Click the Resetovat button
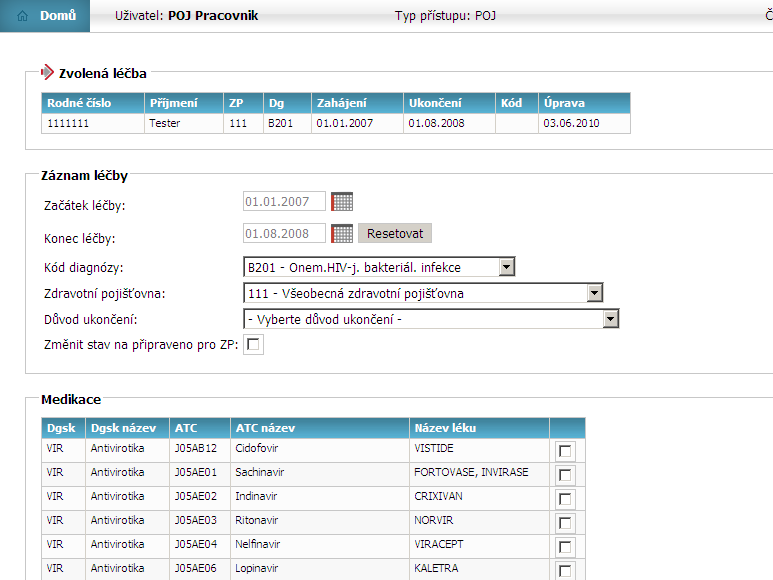The height and width of the screenshot is (580, 773). [x=395, y=234]
